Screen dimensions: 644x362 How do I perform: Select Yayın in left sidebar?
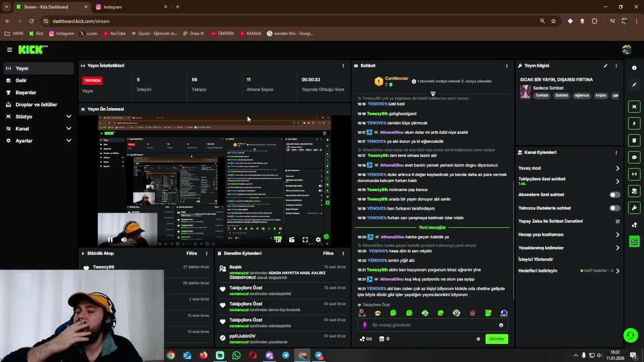(39, 68)
